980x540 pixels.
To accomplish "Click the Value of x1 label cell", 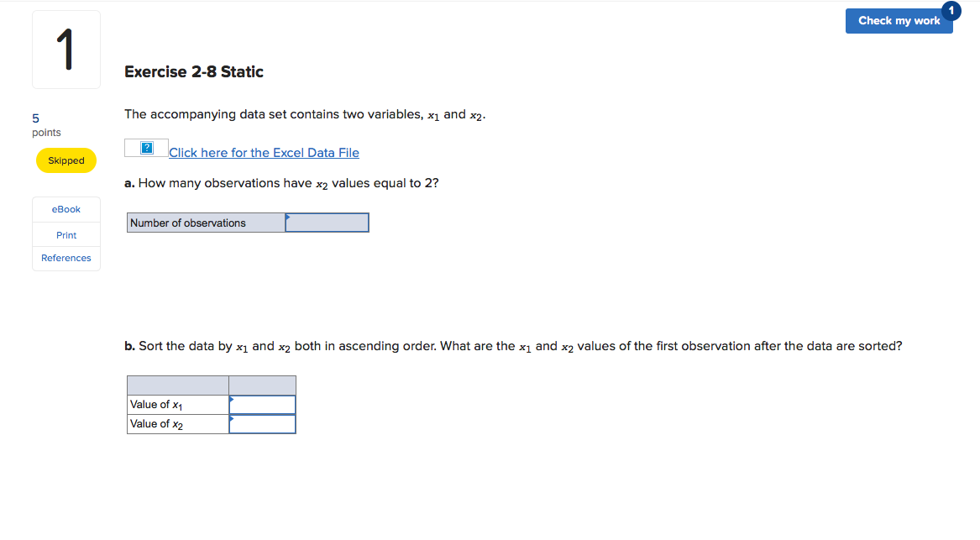I will tap(176, 404).
